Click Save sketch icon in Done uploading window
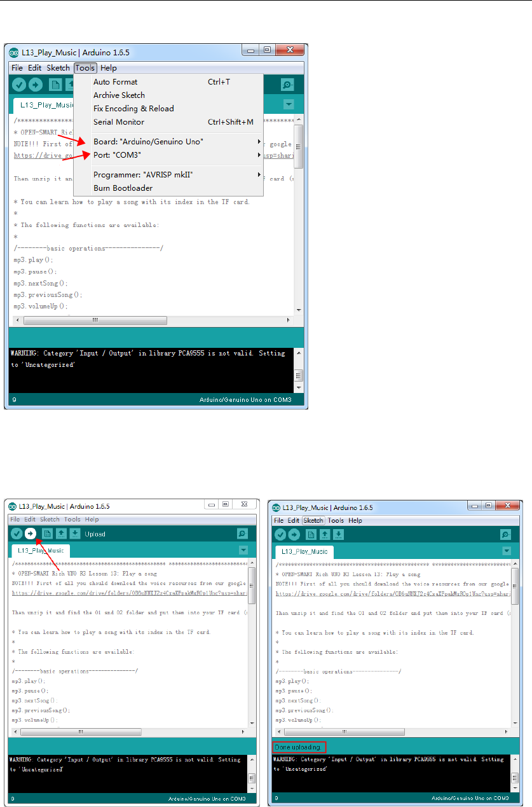The image size is (532, 807). (338, 535)
